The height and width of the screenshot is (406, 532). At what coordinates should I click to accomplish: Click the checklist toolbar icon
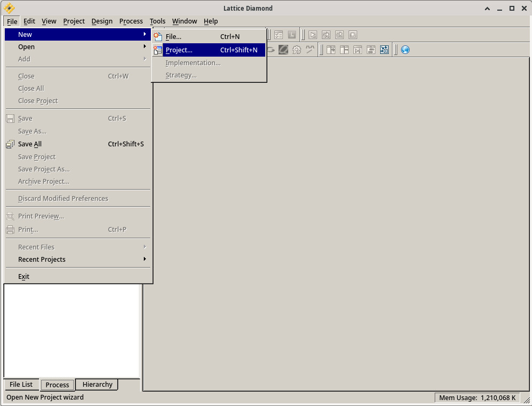point(279,35)
